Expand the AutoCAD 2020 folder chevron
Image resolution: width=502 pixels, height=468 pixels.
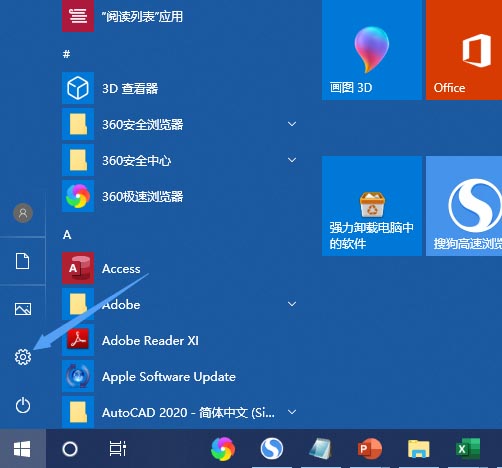(x=292, y=412)
